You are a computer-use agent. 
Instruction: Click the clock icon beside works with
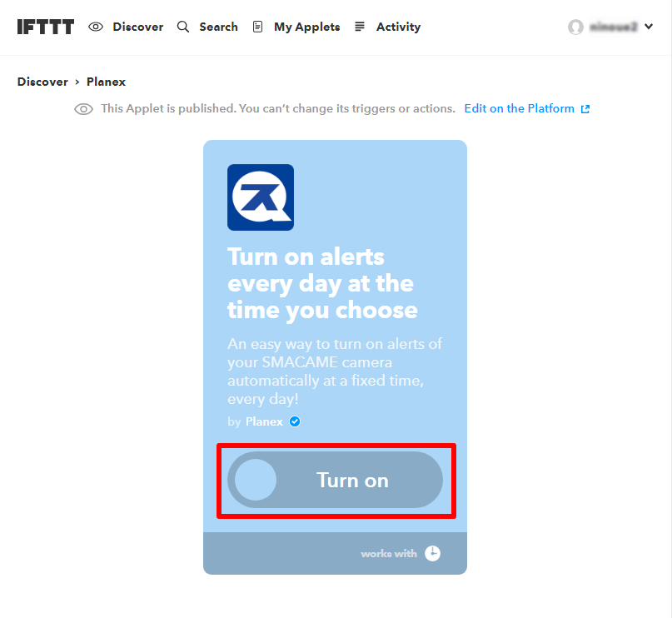432,553
